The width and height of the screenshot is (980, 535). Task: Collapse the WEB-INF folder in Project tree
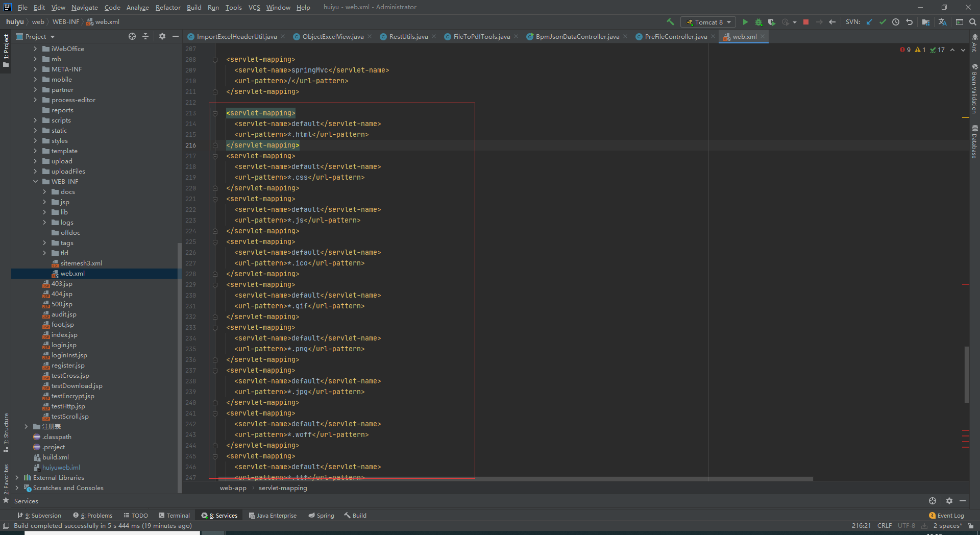click(x=36, y=181)
